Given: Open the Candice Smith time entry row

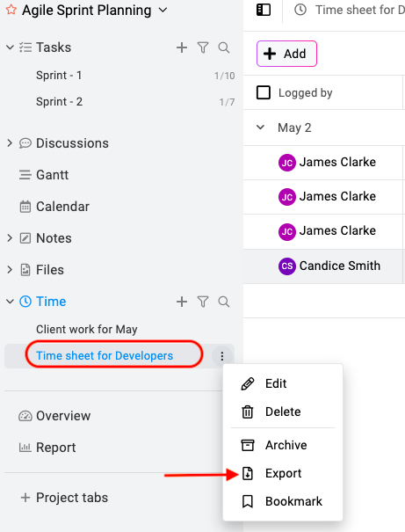Looking at the screenshot, I should [324, 266].
